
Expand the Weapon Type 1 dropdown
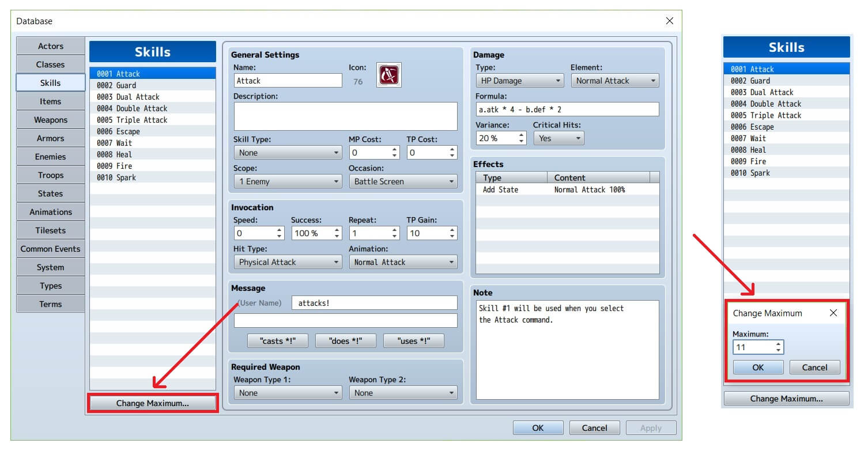(x=288, y=393)
